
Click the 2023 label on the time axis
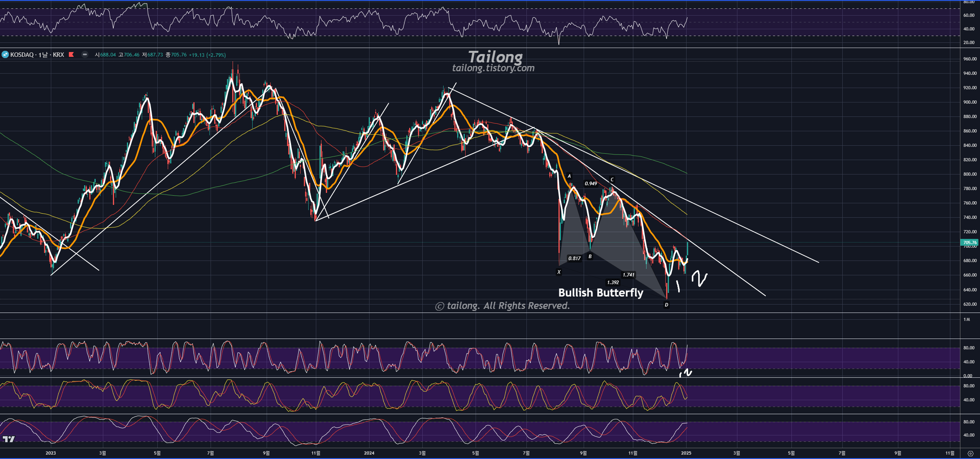(x=51, y=453)
